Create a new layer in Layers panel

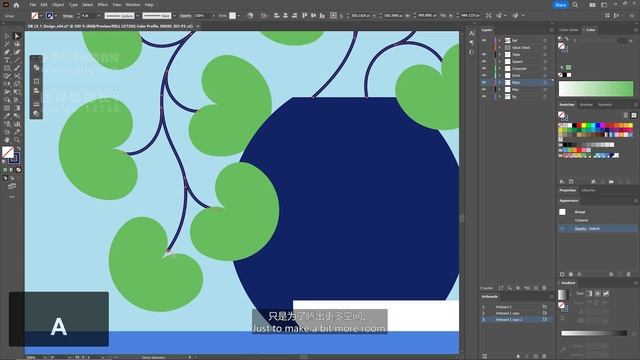[536, 288]
